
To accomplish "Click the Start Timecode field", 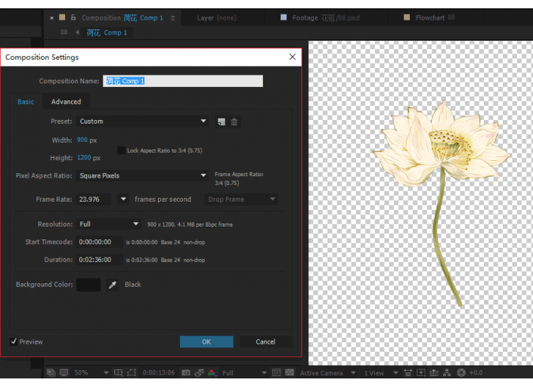I will (x=99, y=242).
